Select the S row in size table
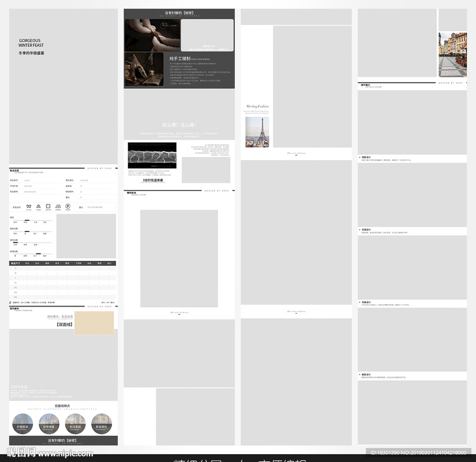Image resolution: width=476 pixels, height=462 pixels. pos(63,268)
